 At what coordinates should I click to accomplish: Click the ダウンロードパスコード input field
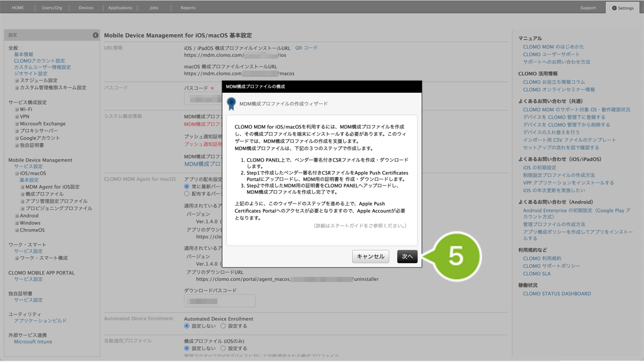click(x=220, y=301)
